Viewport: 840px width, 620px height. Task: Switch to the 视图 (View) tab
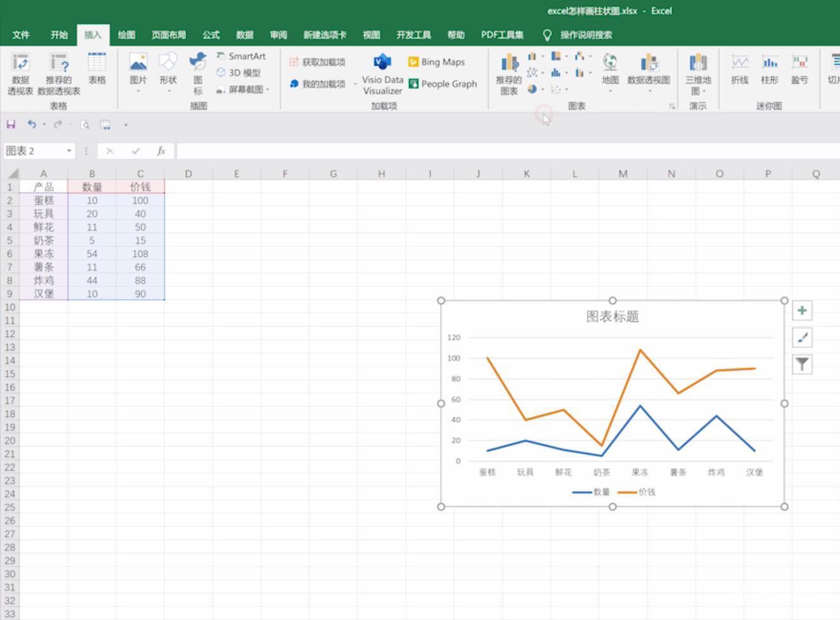371,35
